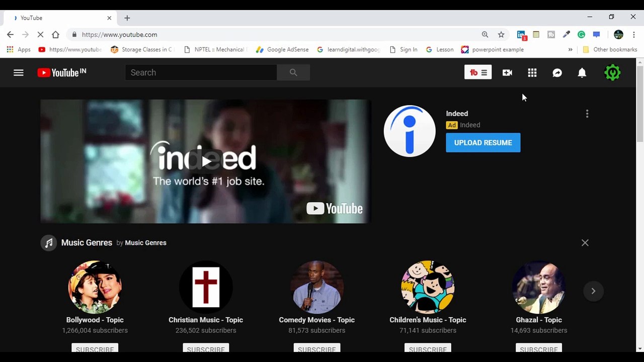The height and width of the screenshot is (362, 644).
Task: Click the browser address bar URL
Action: pos(120,35)
